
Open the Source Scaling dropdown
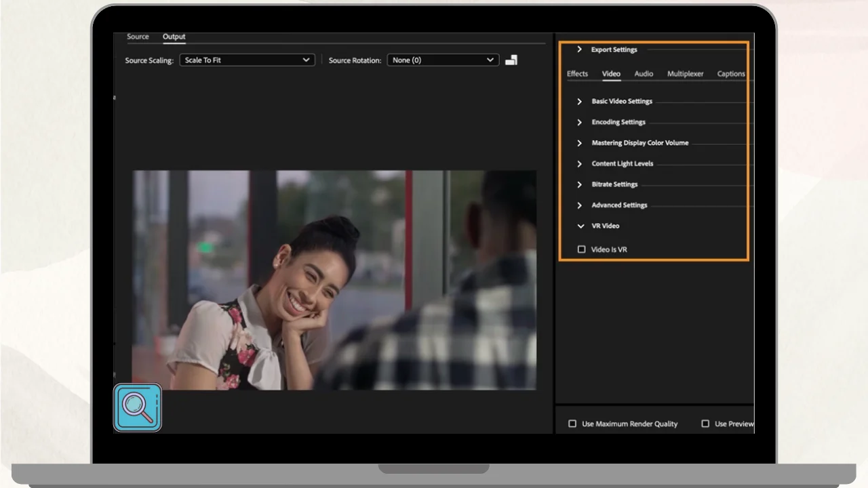(247, 60)
